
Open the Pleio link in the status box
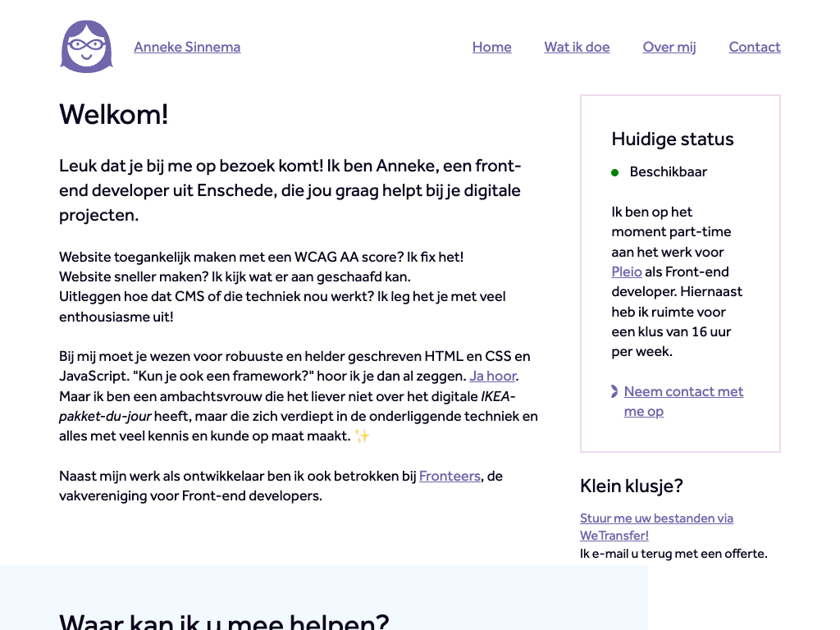click(627, 272)
